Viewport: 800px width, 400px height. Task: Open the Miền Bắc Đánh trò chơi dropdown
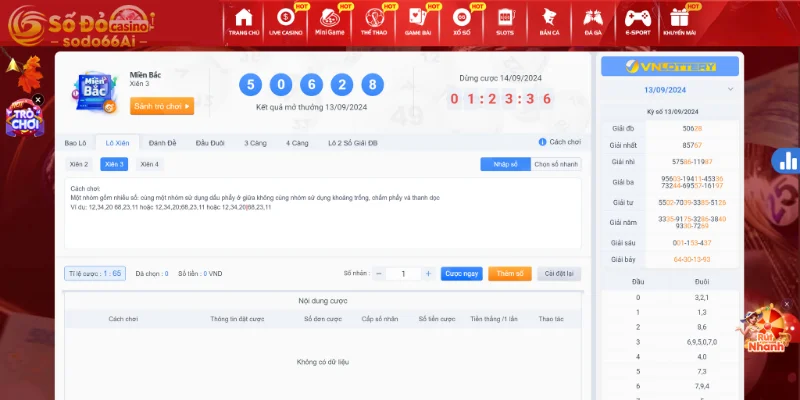(162, 106)
